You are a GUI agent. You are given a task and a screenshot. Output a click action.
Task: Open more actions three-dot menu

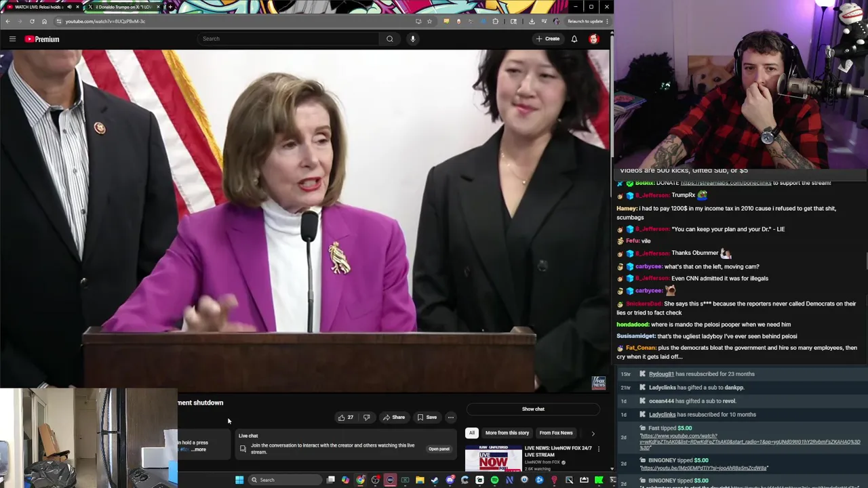(450, 418)
